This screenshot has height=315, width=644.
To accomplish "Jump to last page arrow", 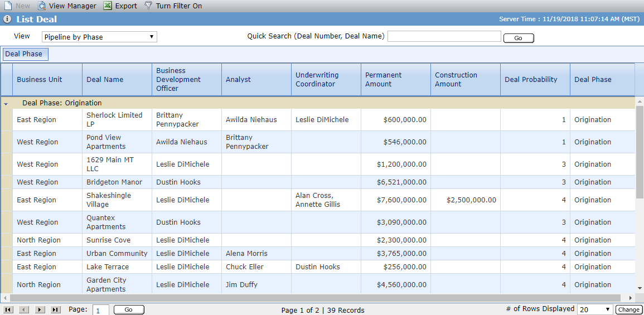I will point(55,309).
